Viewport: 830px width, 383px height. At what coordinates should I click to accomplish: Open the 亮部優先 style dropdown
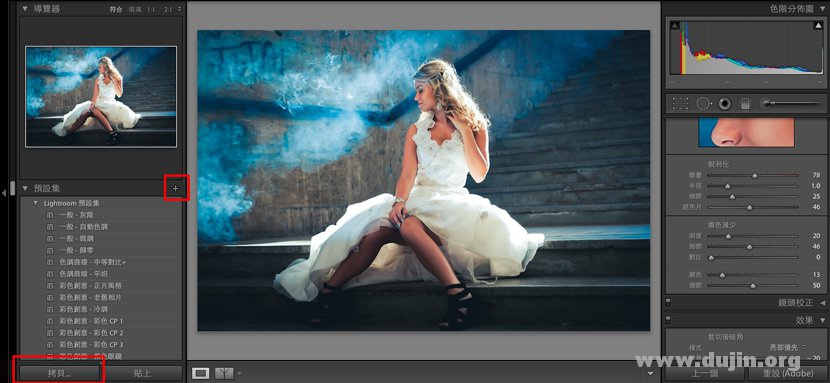click(x=788, y=348)
